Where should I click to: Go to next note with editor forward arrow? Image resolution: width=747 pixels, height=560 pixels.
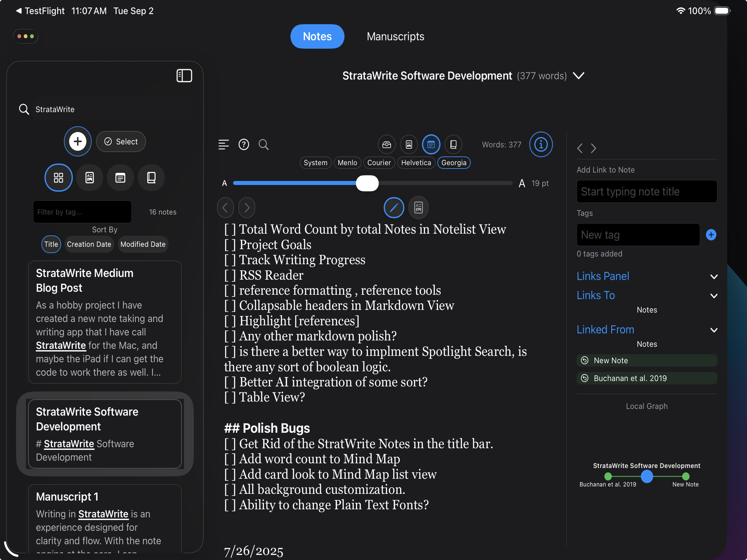[x=246, y=208]
